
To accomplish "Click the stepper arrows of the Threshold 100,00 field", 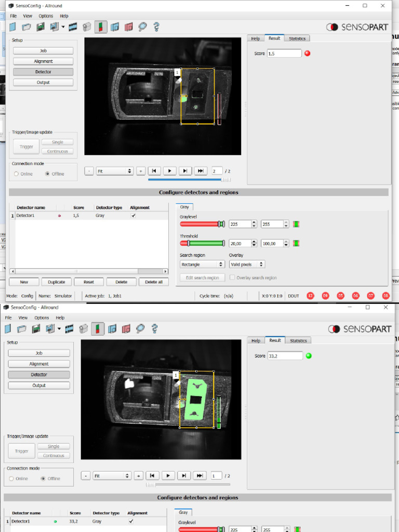I will [286, 243].
